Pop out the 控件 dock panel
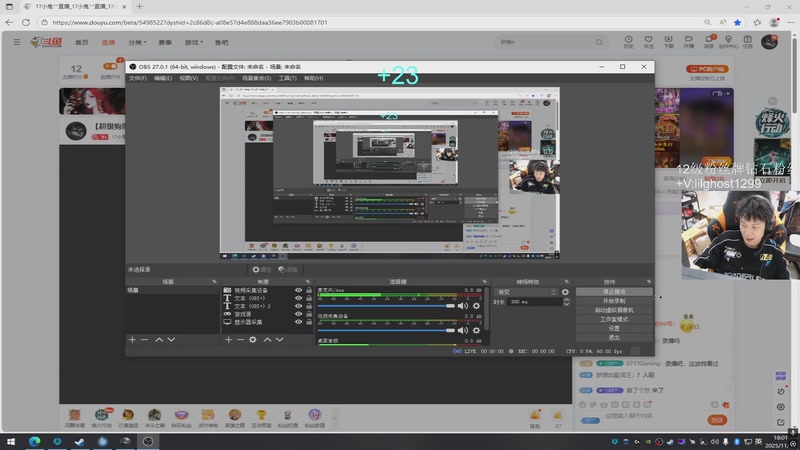 (x=649, y=282)
